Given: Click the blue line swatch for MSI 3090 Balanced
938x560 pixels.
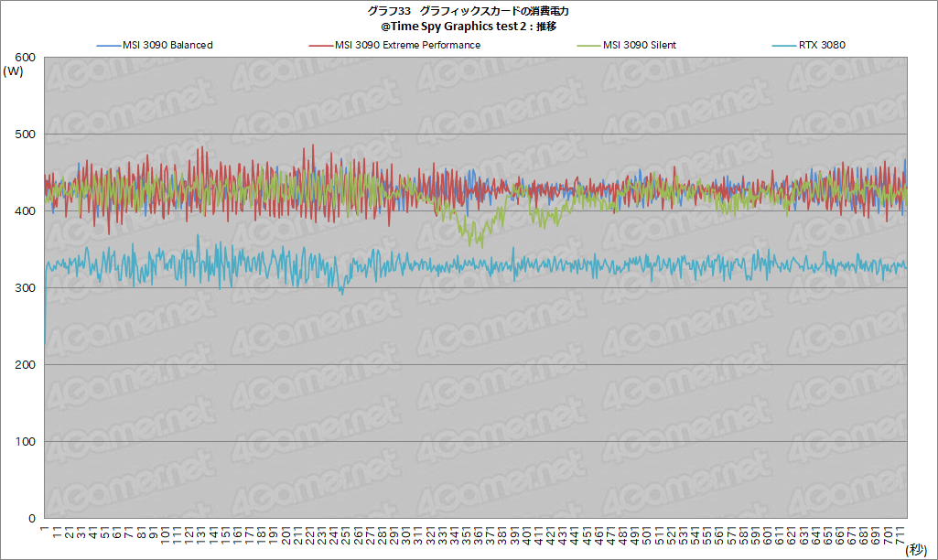Looking at the screenshot, I should [107, 45].
